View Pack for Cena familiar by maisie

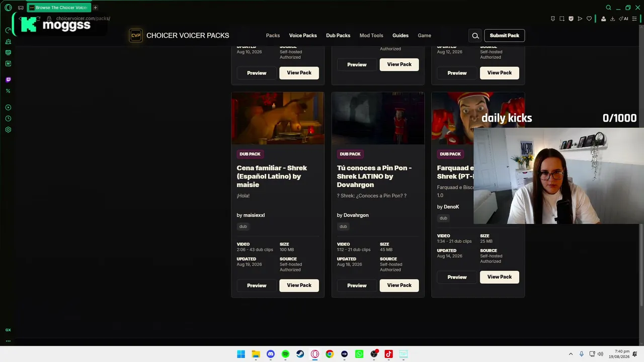click(299, 285)
